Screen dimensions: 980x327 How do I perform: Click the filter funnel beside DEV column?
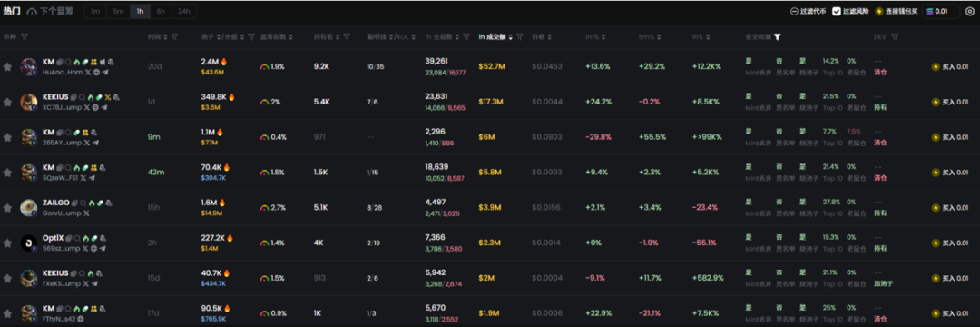[895, 37]
